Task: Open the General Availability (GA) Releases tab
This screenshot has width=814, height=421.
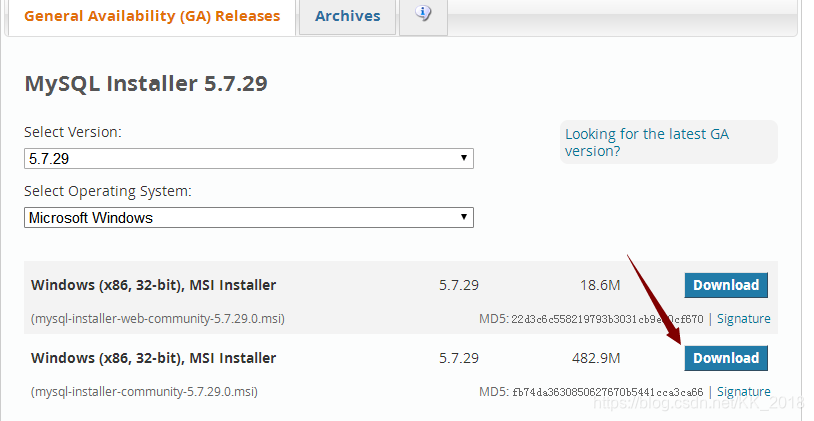Action: (x=151, y=16)
